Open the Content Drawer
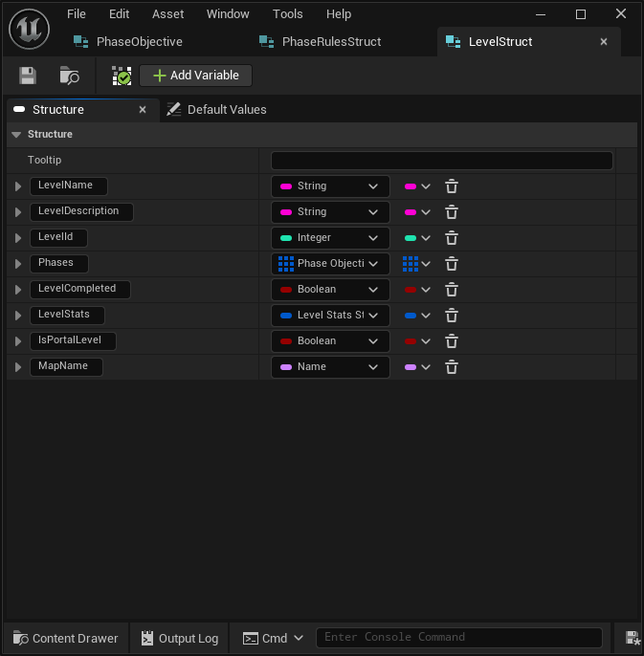The image size is (644, 656). click(65, 638)
